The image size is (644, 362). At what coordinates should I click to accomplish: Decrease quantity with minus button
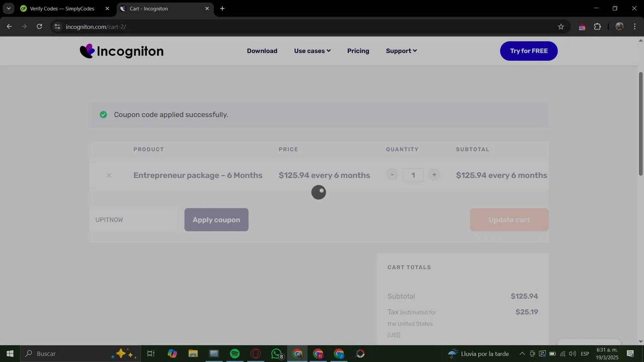coord(392,175)
